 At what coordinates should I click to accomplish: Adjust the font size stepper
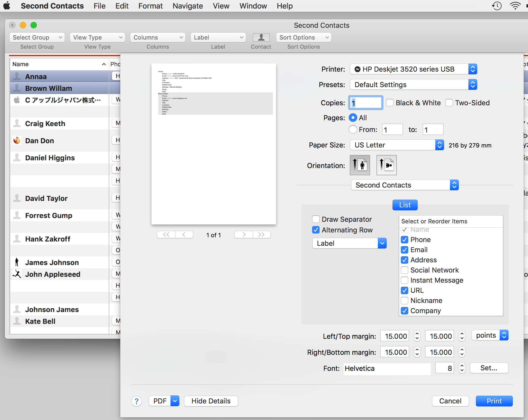[462, 368]
